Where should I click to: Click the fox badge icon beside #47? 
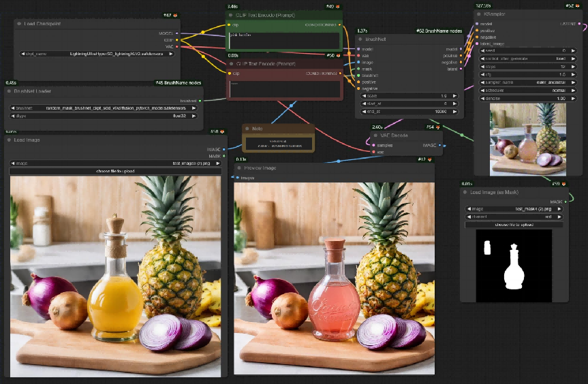click(x=175, y=16)
